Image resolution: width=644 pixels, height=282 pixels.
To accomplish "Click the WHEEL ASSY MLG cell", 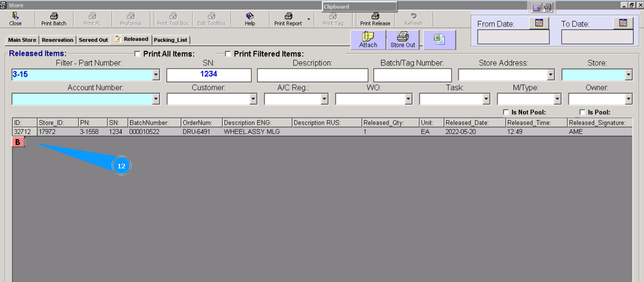I will [x=257, y=132].
